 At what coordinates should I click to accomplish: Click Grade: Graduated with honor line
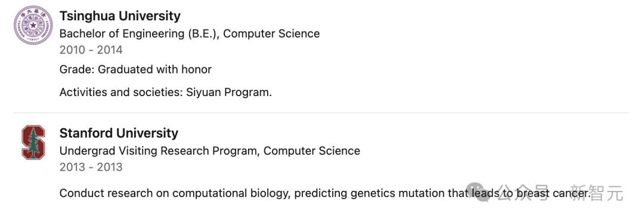coord(135,69)
